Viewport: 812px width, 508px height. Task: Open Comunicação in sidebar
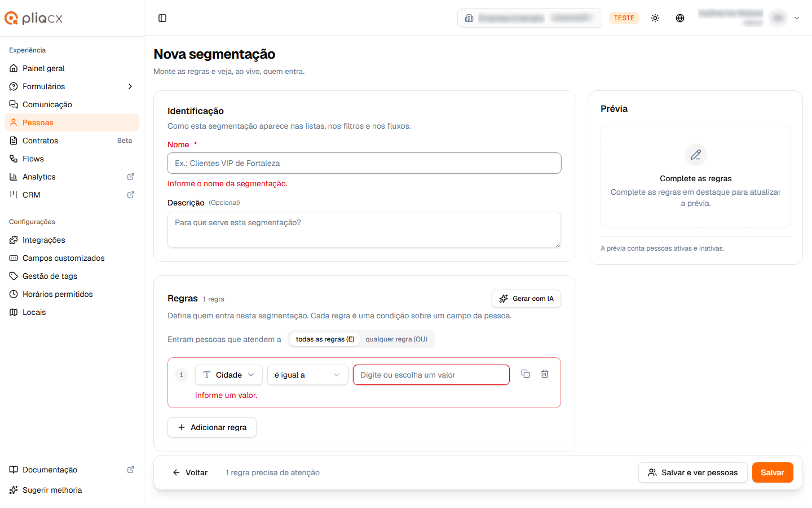coord(72,104)
